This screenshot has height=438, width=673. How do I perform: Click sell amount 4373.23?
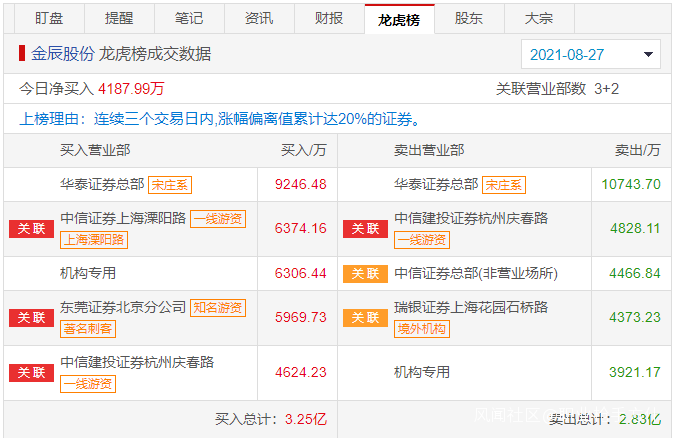point(635,317)
